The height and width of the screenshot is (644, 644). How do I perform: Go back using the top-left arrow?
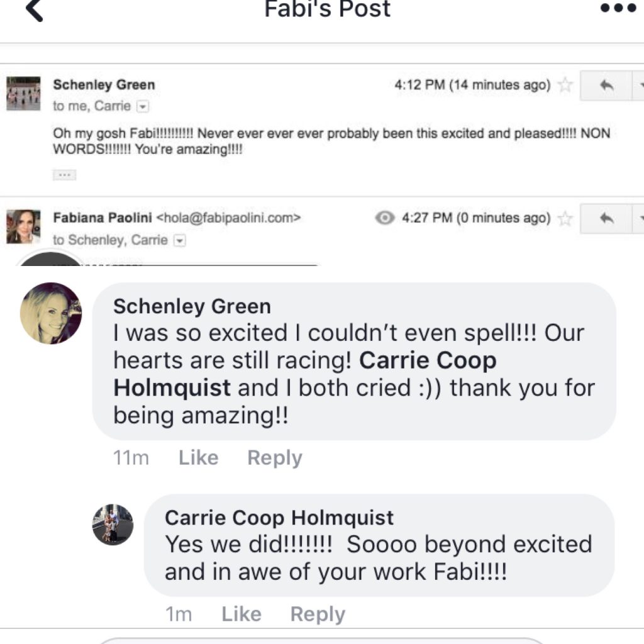coord(35,11)
